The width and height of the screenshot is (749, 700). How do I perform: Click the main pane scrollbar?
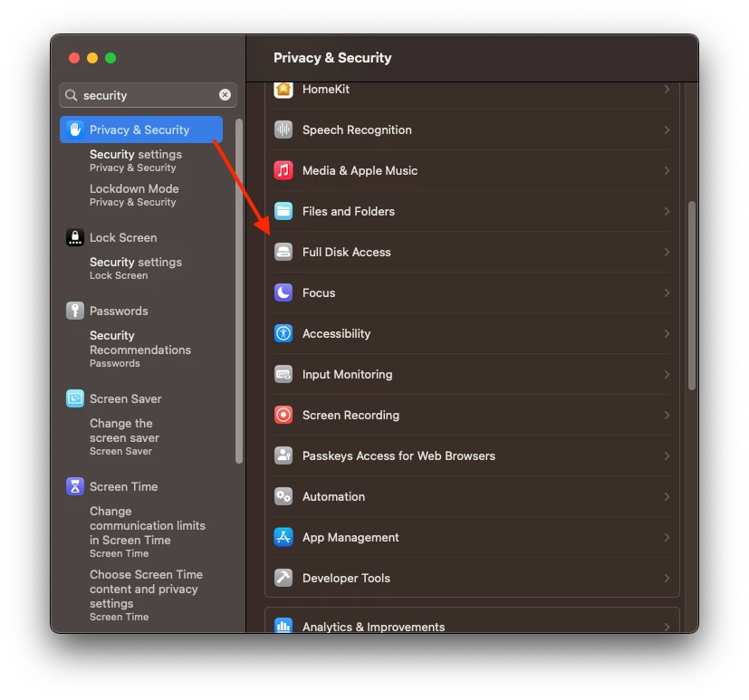click(x=692, y=295)
